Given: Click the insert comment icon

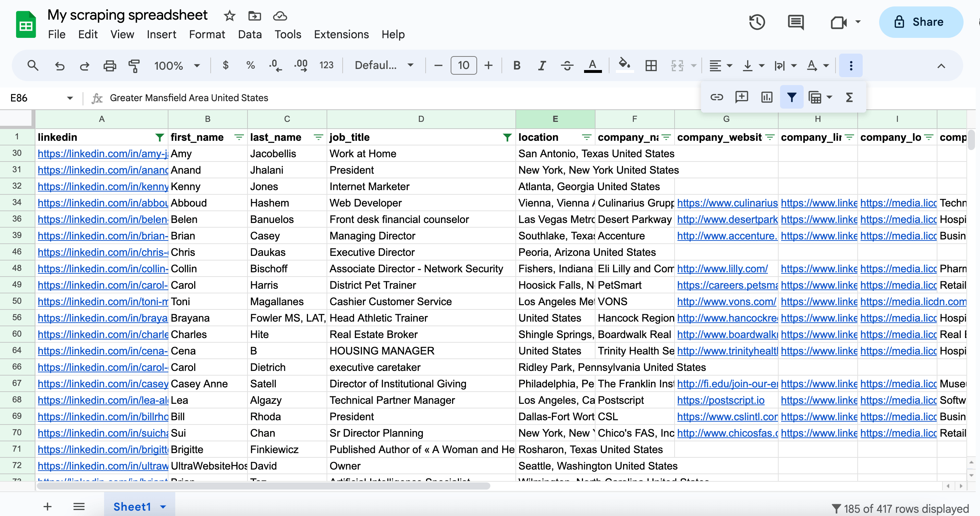Looking at the screenshot, I should pyautogui.click(x=741, y=97).
